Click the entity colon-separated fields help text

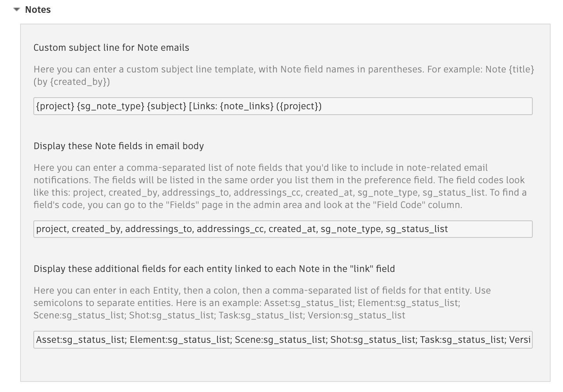(262, 303)
